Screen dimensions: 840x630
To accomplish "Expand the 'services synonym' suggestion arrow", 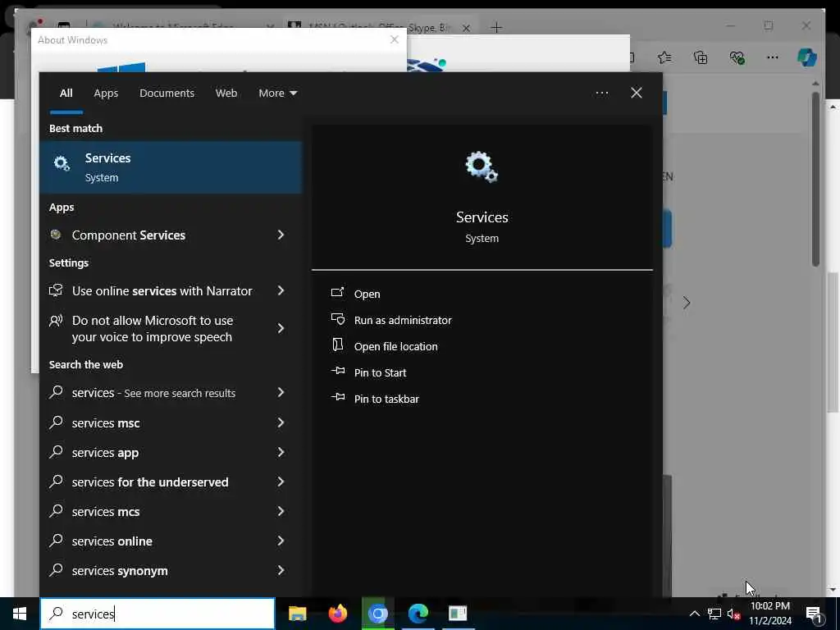I will (281, 570).
